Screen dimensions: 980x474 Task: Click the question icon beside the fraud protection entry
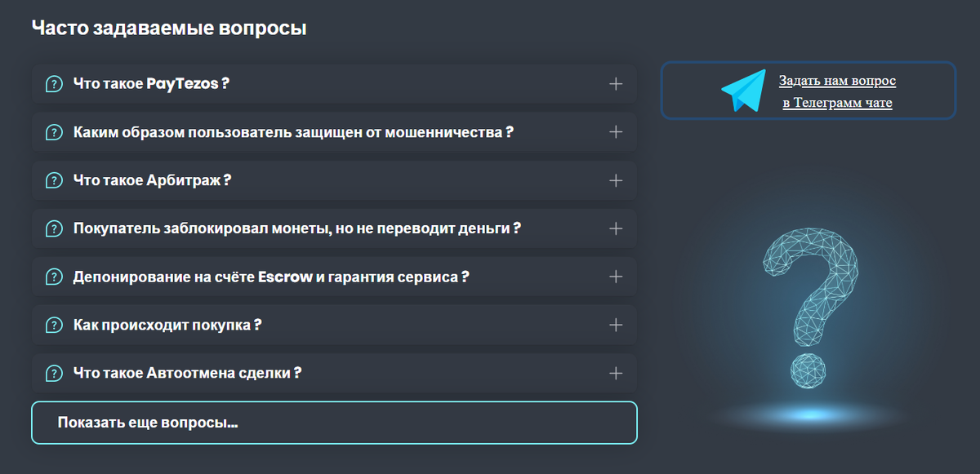[53, 131]
